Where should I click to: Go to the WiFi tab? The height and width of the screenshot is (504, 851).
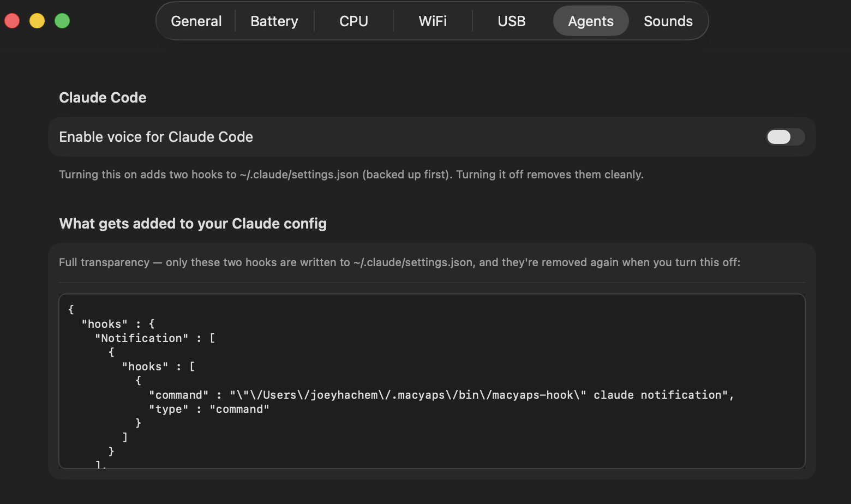tap(433, 21)
